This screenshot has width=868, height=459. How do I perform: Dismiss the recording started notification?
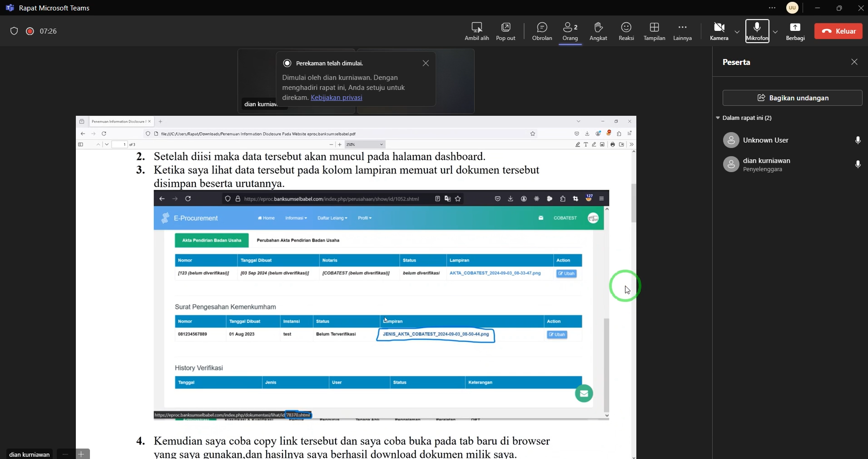tap(426, 64)
